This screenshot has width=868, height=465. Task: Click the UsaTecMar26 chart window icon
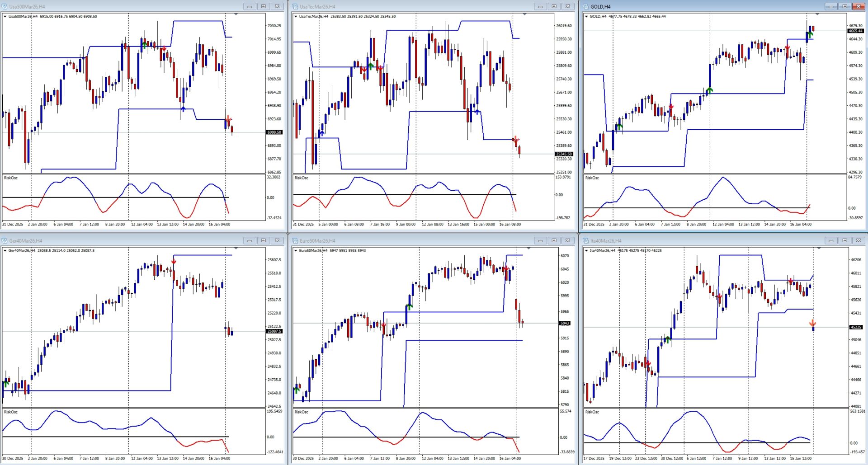[295, 7]
